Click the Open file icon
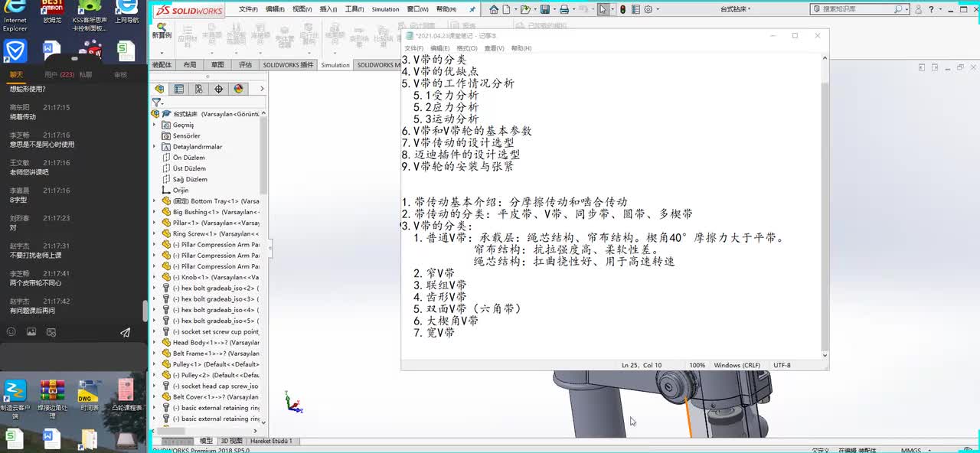 525,9
